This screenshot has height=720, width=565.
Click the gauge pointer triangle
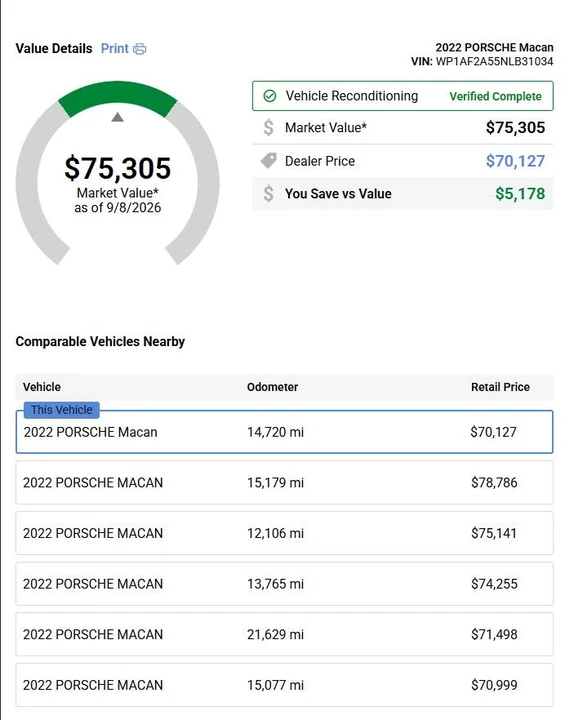pos(118,117)
